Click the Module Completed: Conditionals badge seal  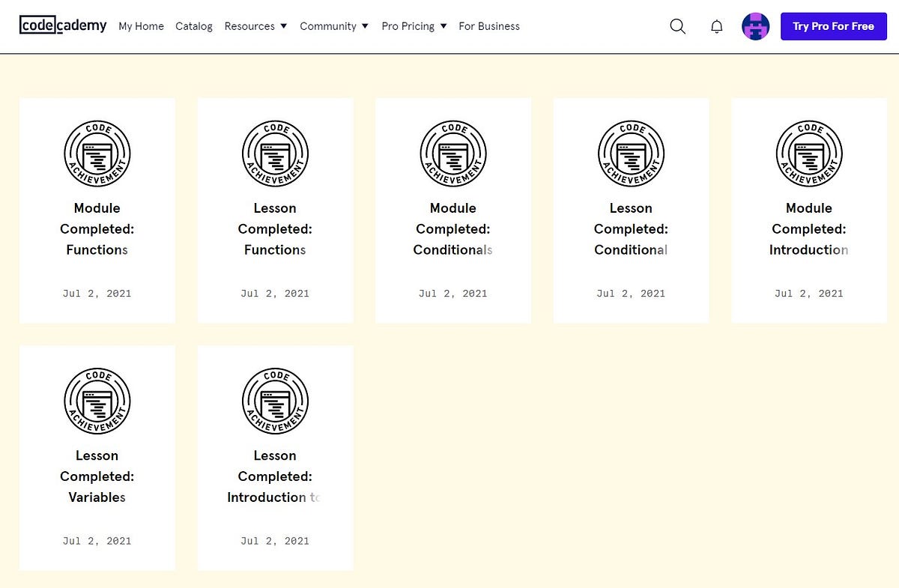pyautogui.click(x=453, y=154)
